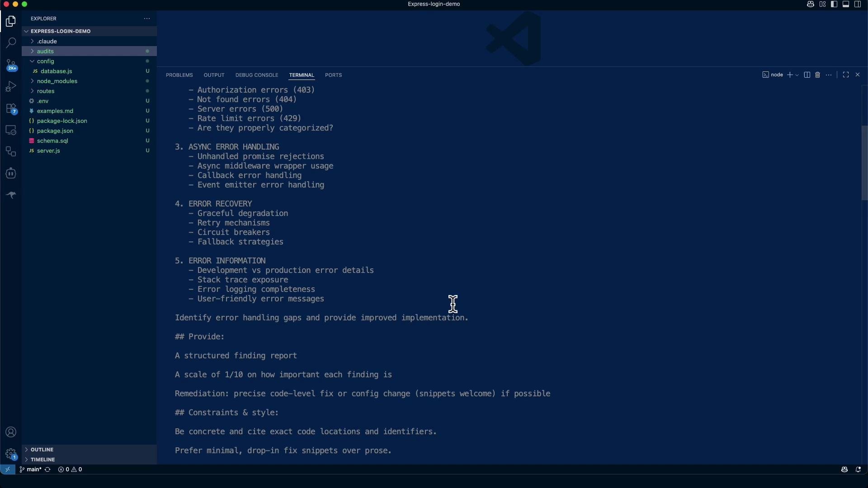
Task: Click the linked-squares icon below Remote Explorer
Action: (11, 152)
